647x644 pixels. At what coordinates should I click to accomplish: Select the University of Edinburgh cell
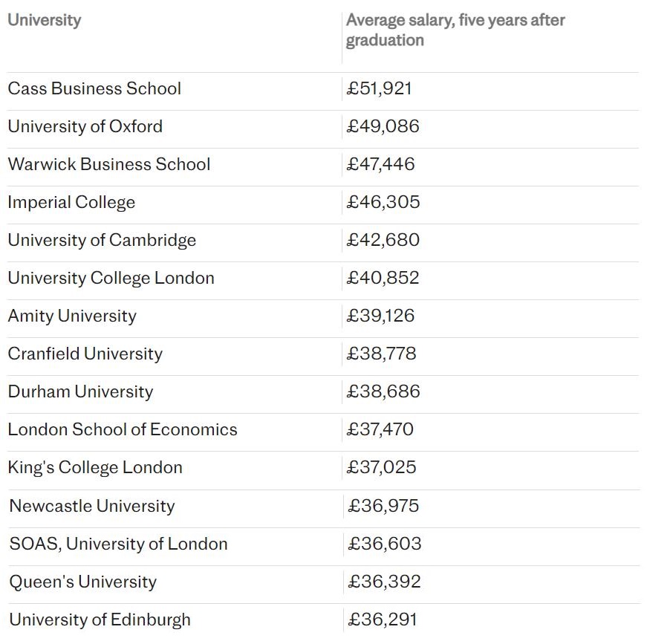click(x=100, y=619)
